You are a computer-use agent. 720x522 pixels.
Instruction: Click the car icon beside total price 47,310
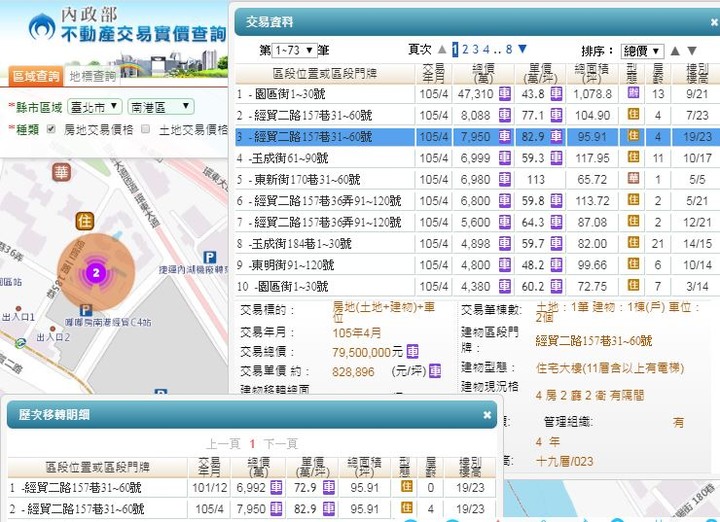(x=505, y=94)
